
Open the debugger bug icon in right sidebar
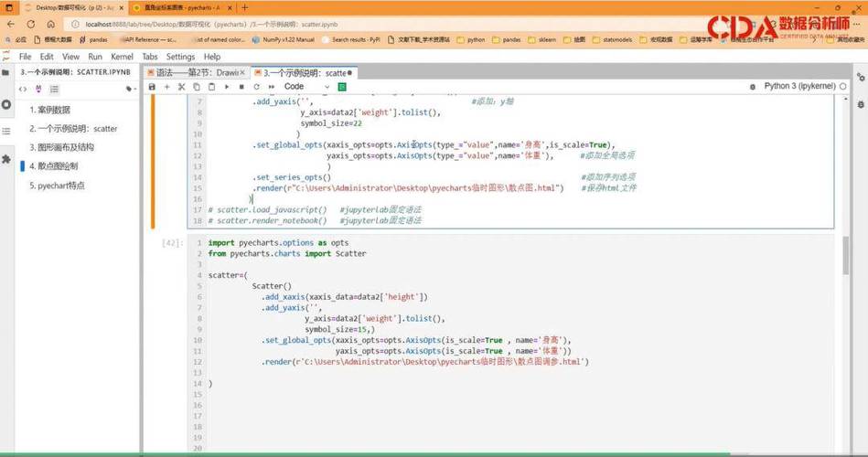coord(861,104)
